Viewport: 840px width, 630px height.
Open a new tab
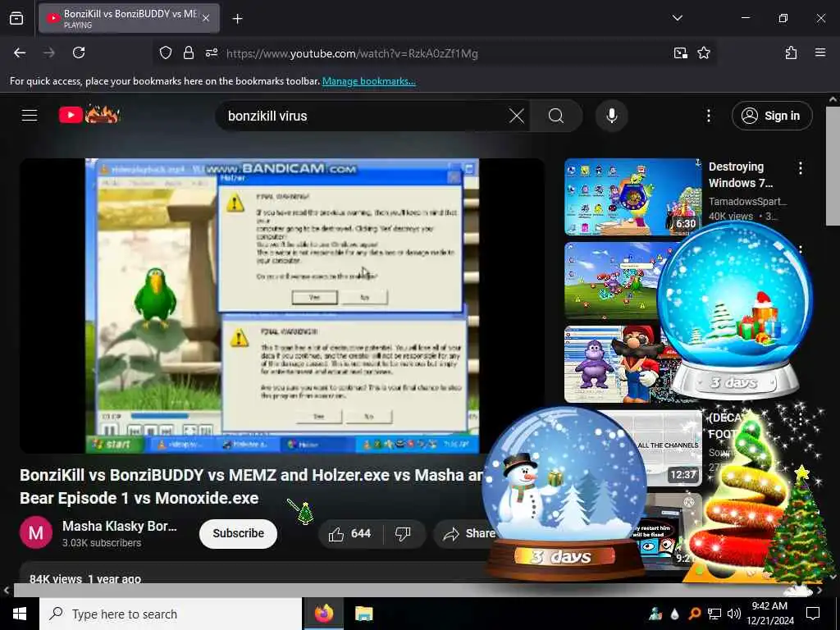click(237, 19)
